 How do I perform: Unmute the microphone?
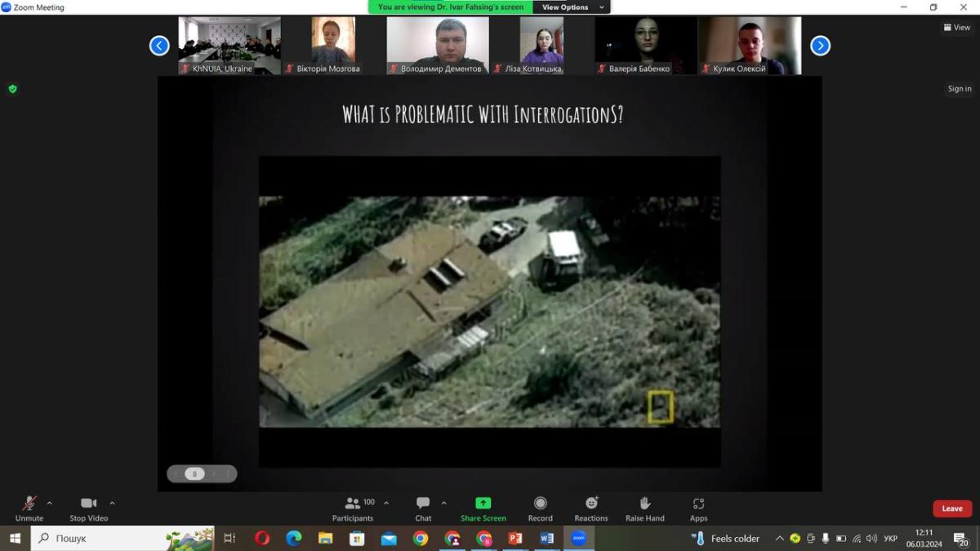coord(29,504)
